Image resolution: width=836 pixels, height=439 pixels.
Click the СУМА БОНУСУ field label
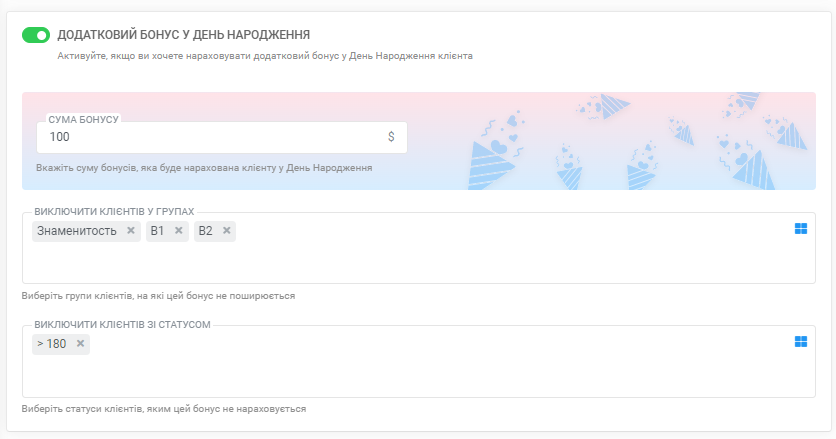(84, 119)
